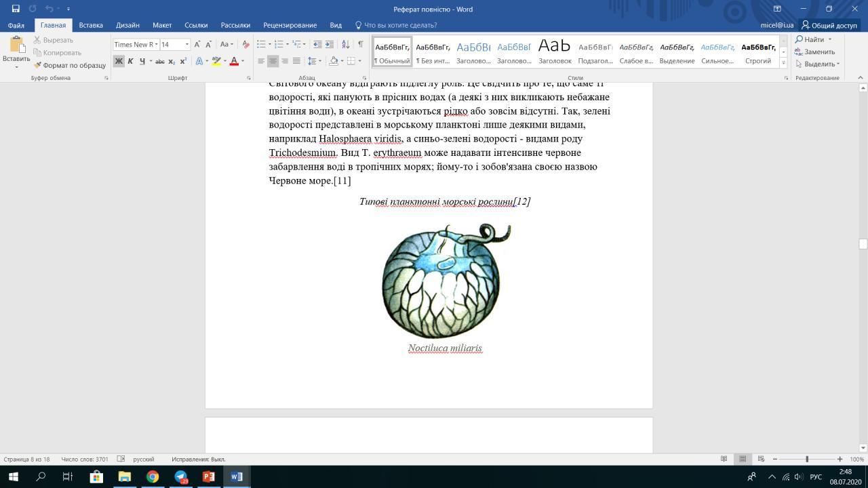868x488 pixels.
Task: Align text to the left
Action: tap(261, 61)
